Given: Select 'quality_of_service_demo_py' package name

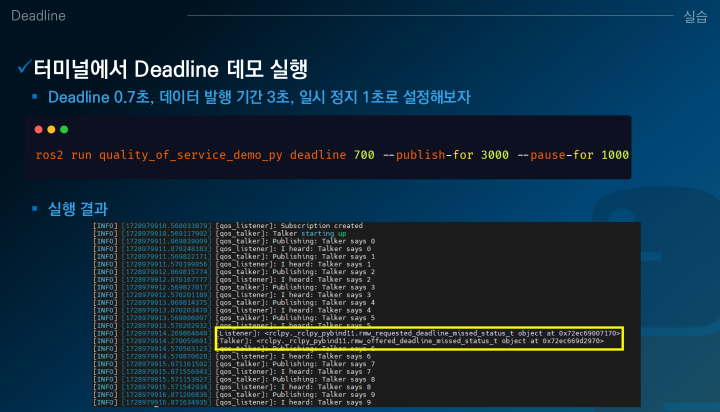Looking at the screenshot, I should point(191,155).
